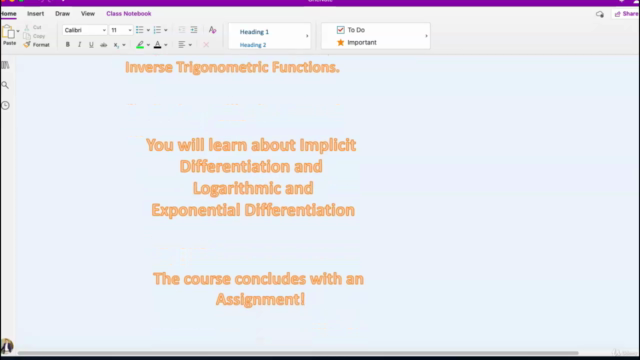The height and width of the screenshot is (360, 640).
Task: Click the presenter avatar thumbnail bottom-left
Action: tap(7, 347)
